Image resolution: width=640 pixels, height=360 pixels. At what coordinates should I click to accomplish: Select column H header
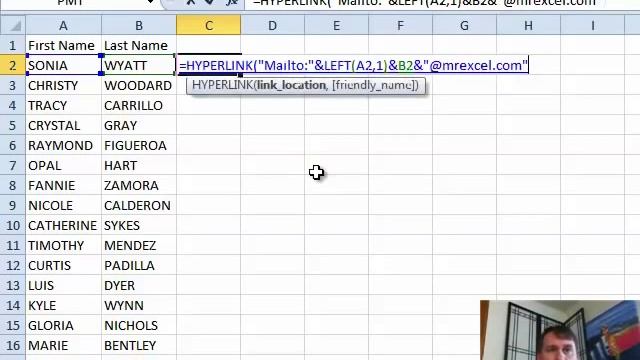click(529, 26)
